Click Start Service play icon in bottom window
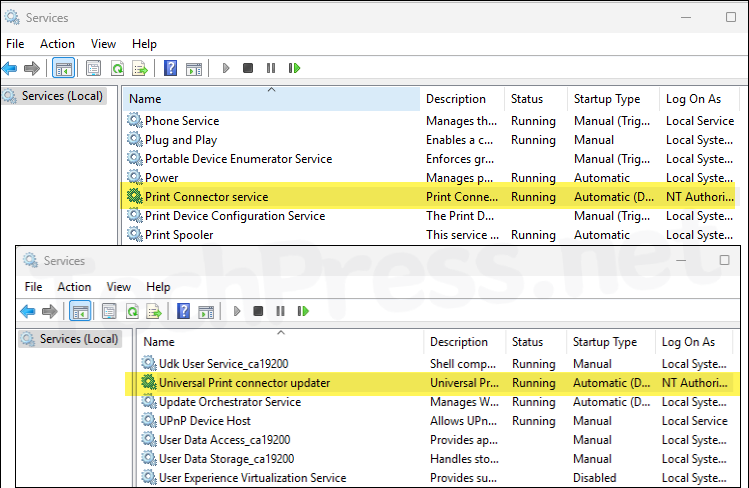Screen dimensions: 749x488 236,311
